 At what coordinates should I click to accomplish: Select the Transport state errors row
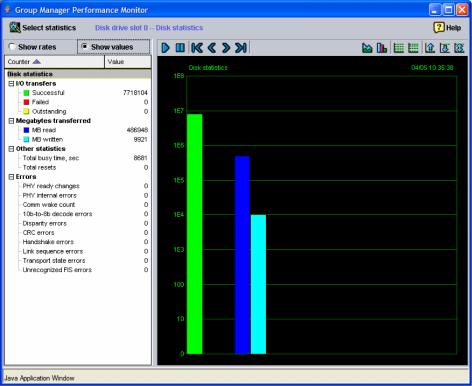tap(78, 261)
